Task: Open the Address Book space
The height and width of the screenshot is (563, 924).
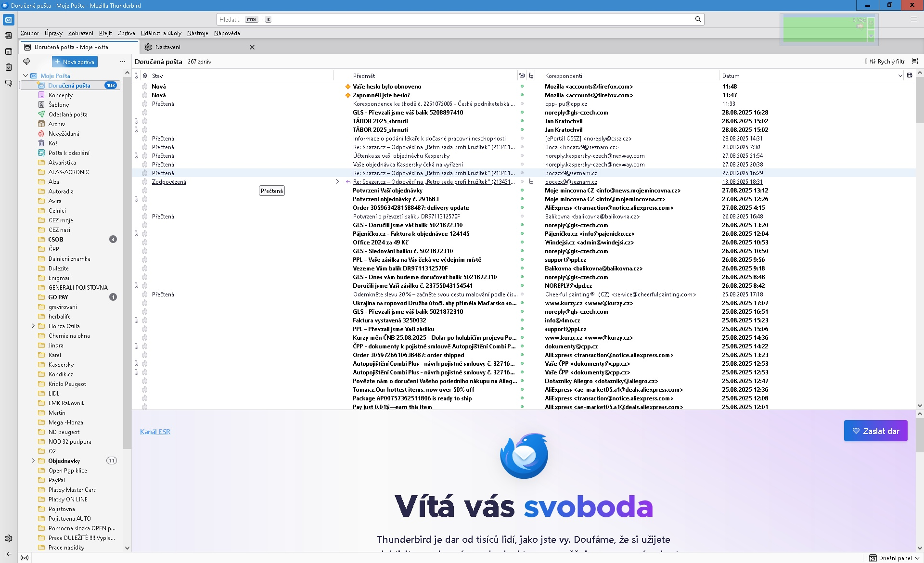Action: [x=8, y=36]
